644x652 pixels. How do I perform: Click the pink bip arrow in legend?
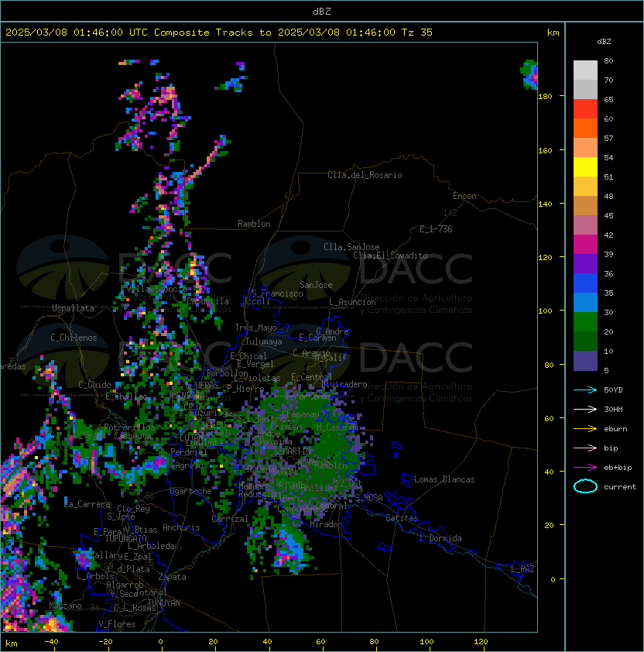tap(585, 448)
